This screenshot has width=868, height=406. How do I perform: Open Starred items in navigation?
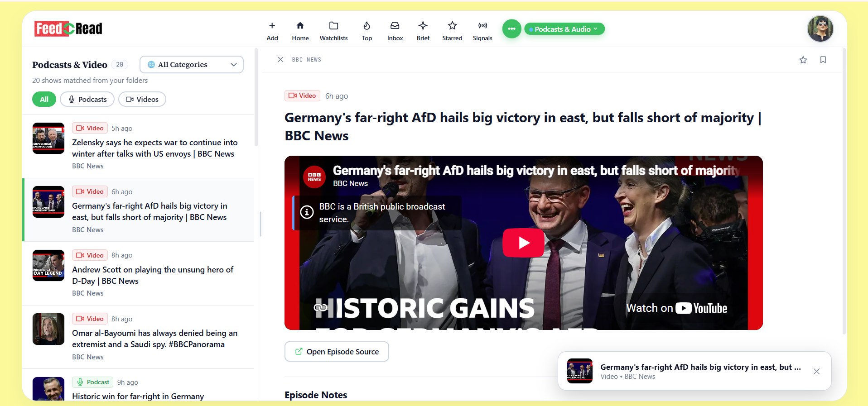click(452, 31)
